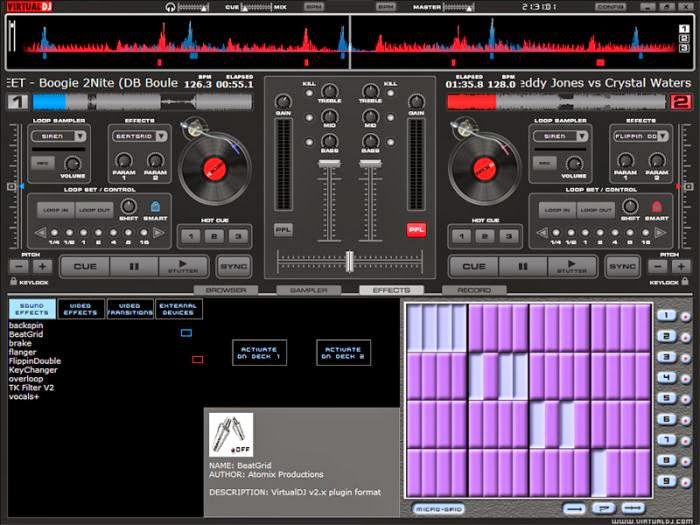The width and height of the screenshot is (700, 525).
Task: Click the deck 1 keylock padlock icon
Action: [13, 281]
